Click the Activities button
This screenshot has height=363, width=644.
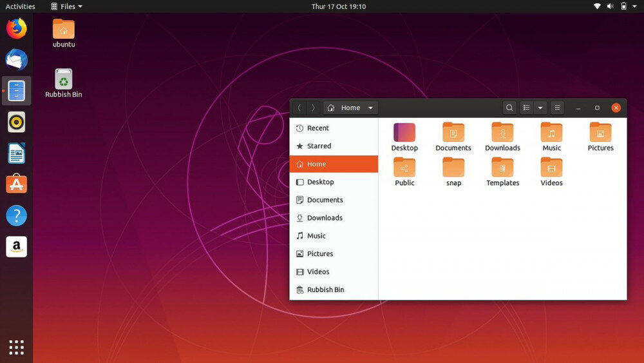coord(20,6)
